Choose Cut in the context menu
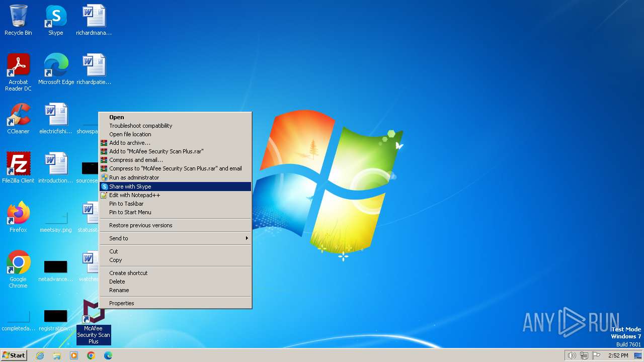The image size is (644, 362). (175, 251)
